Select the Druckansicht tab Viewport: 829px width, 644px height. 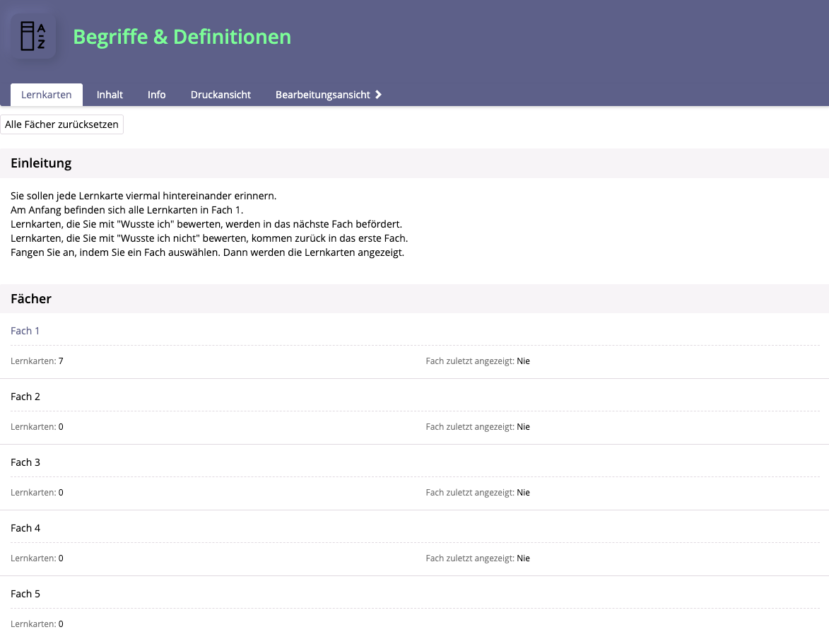pyautogui.click(x=221, y=95)
